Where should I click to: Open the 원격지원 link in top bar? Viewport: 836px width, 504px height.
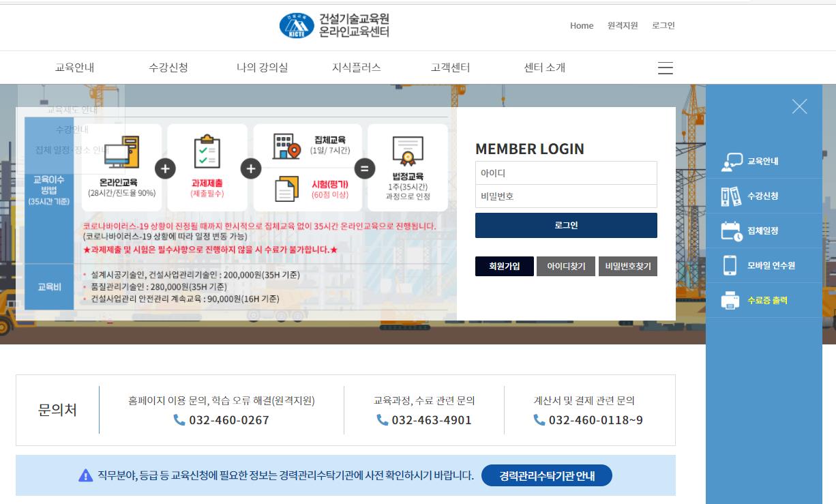[623, 26]
